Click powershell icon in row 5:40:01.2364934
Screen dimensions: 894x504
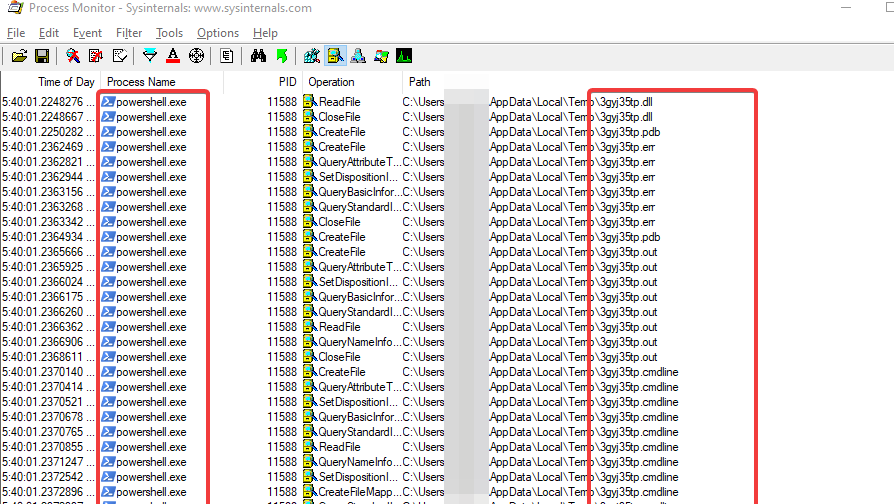click(108, 237)
